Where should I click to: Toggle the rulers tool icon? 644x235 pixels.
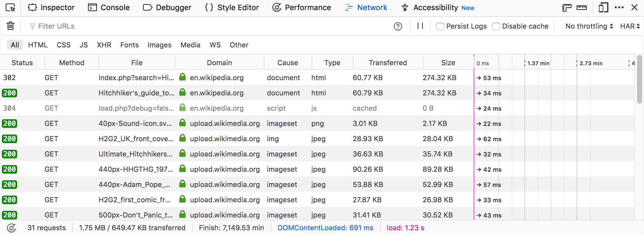(x=567, y=7)
